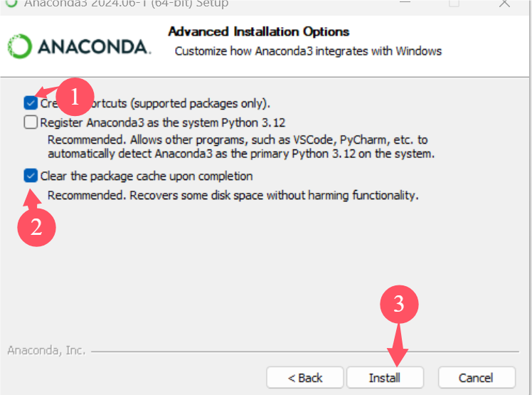Go back with the Back button
532x395 pixels.
coord(305,378)
